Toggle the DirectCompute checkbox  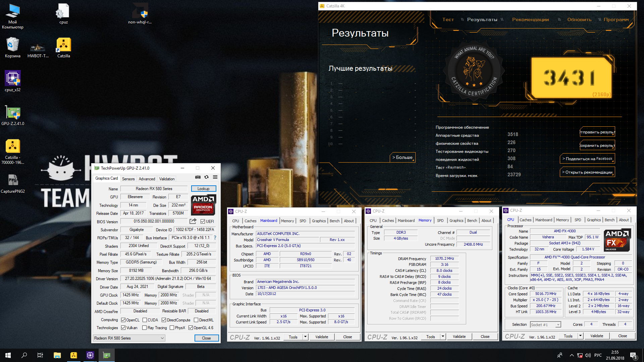click(x=164, y=320)
